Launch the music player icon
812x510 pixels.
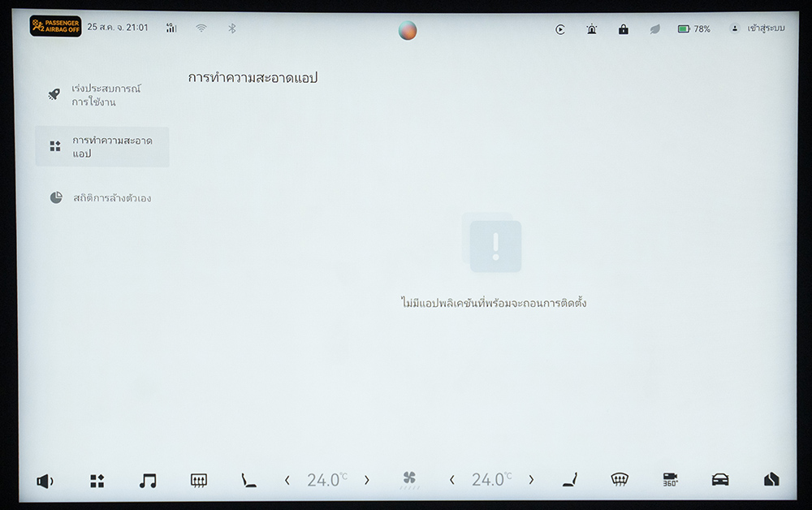pos(147,481)
